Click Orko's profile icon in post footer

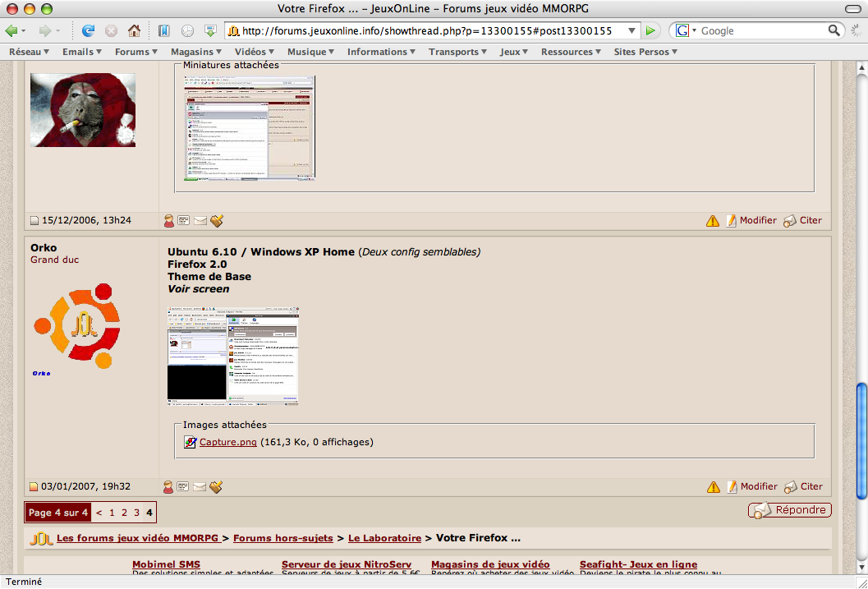point(168,487)
